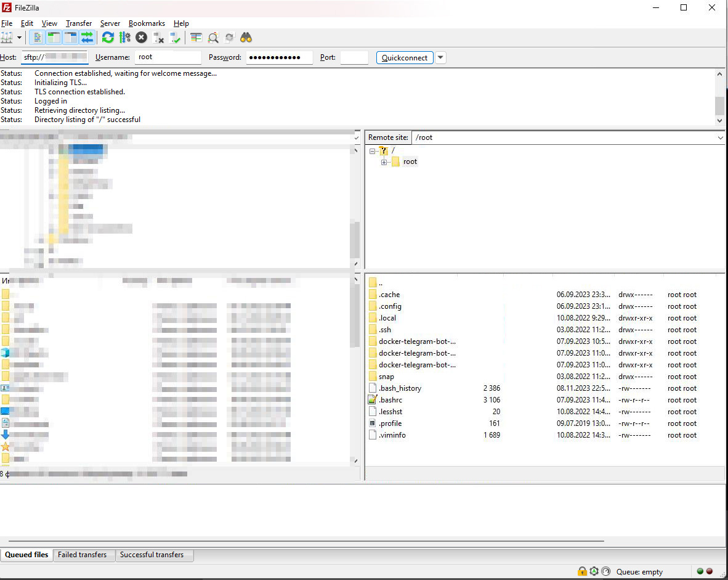Open the File menu
The height and width of the screenshot is (580, 728).
pyautogui.click(x=7, y=23)
